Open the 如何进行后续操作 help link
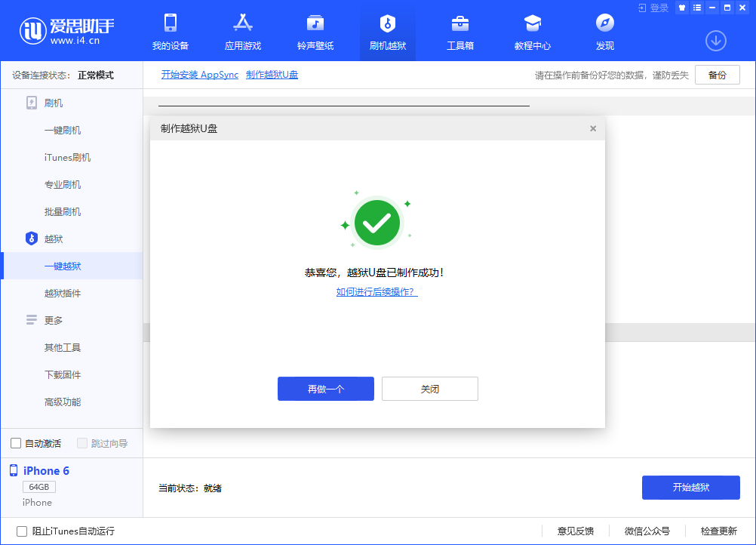The width and height of the screenshot is (756, 545). tap(376, 292)
